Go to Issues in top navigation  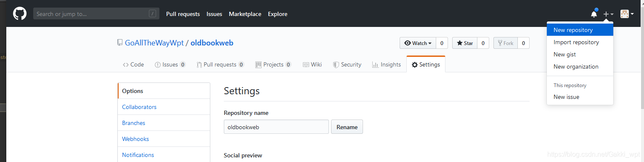(x=214, y=14)
